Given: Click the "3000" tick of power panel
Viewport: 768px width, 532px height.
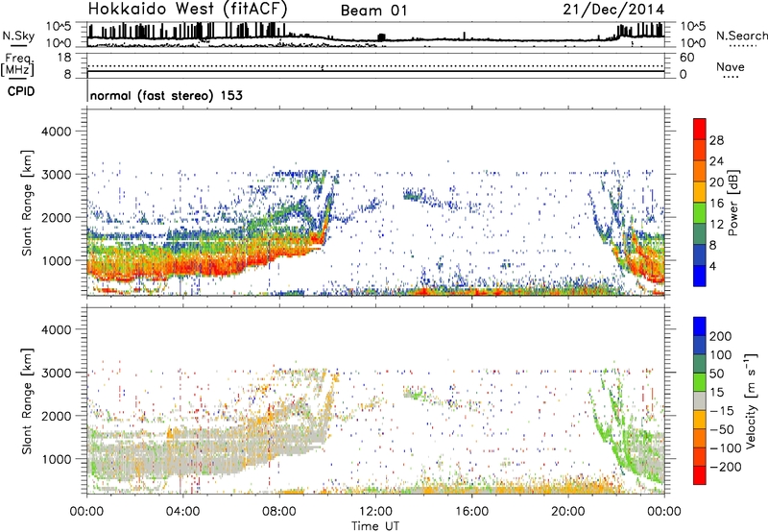Looking at the screenshot, I should pyautogui.click(x=56, y=175).
